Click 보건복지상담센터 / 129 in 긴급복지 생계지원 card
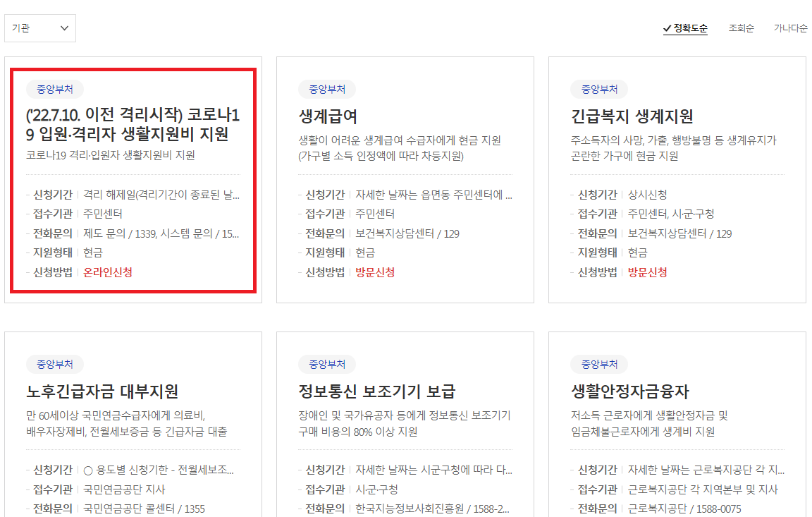 click(x=679, y=233)
